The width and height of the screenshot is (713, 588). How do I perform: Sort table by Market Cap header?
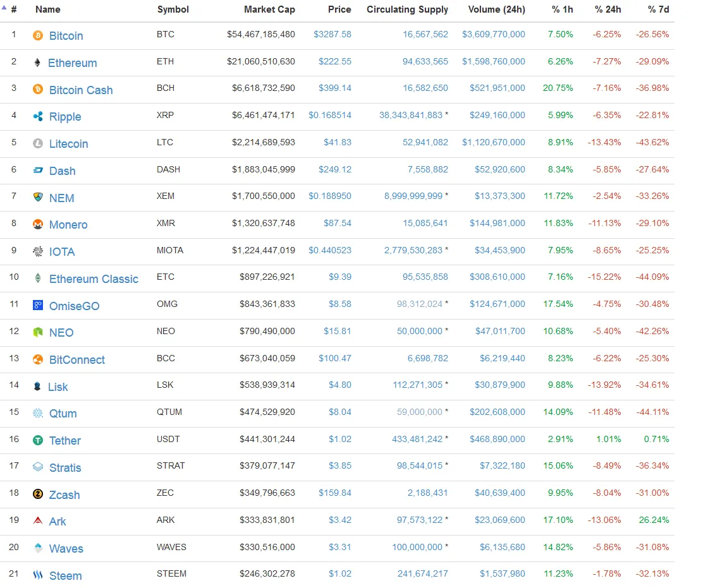(x=269, y=9)
